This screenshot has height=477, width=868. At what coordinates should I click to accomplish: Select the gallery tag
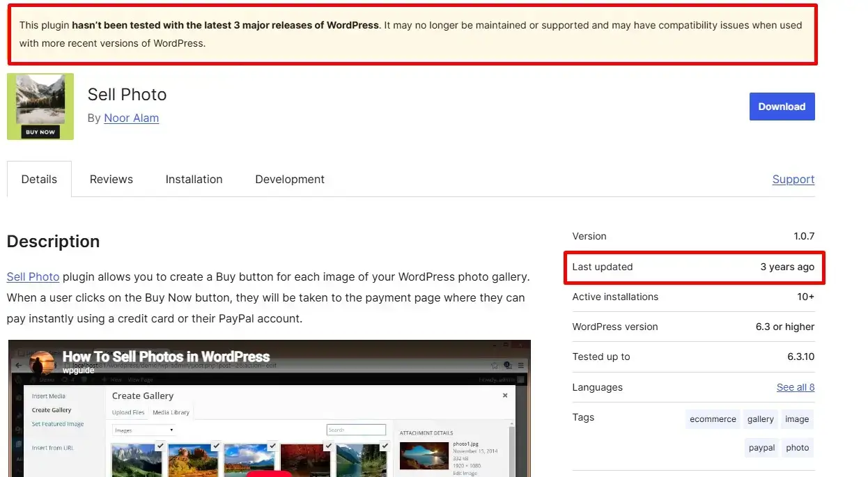pos(760,419)
